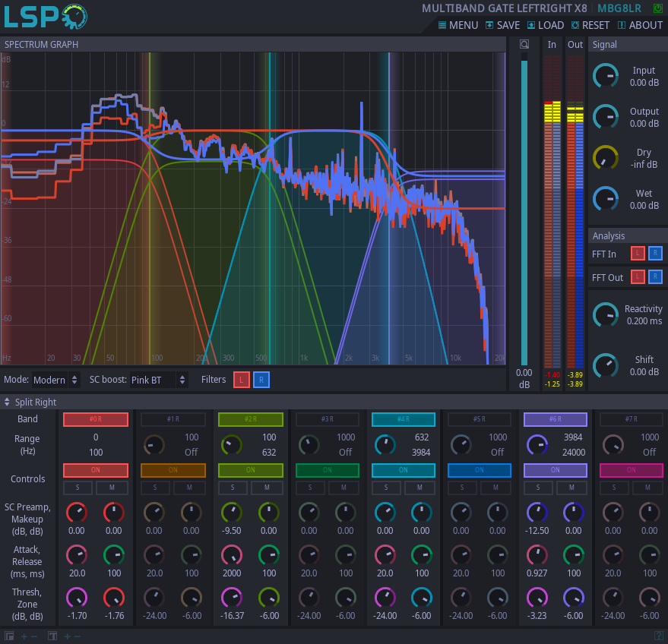Toggle the green bypass power icon

tap(658, 8)
